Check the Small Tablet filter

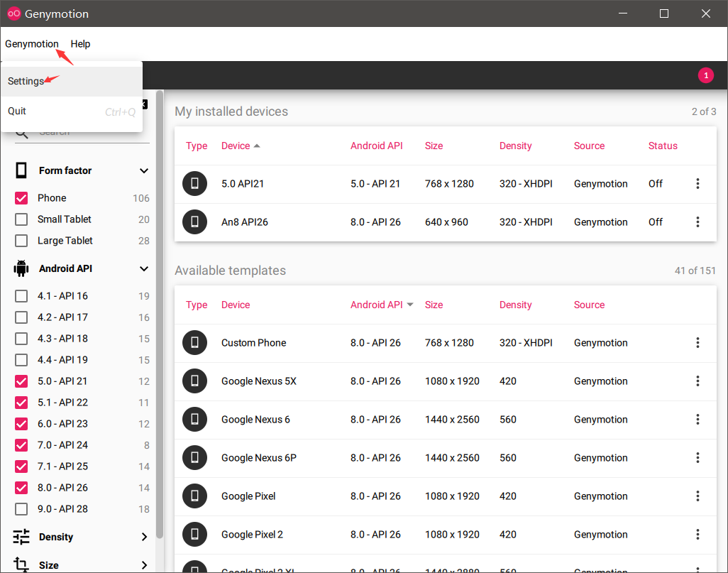pos(21,219)
